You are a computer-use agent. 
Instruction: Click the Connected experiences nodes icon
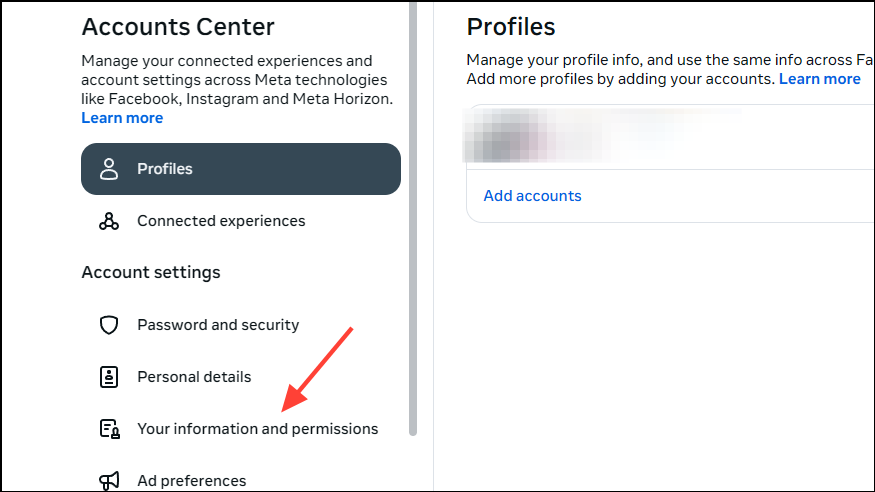click(109, 221)
